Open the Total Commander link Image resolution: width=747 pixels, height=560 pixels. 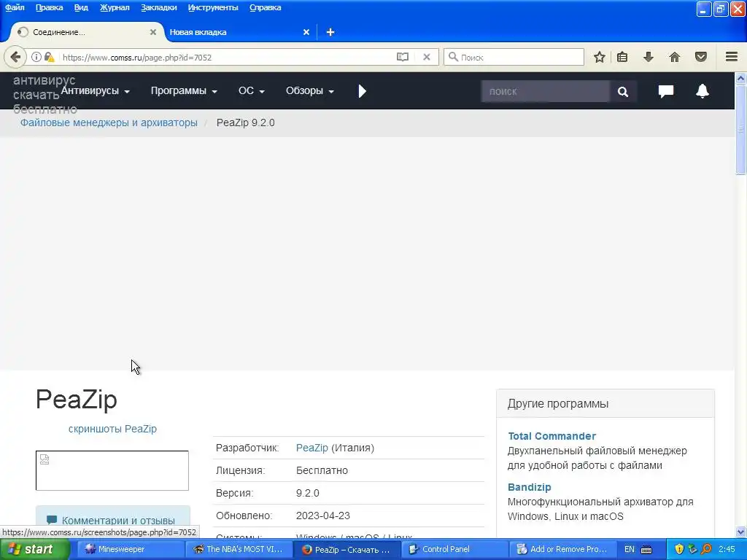[x=551, y=436]
